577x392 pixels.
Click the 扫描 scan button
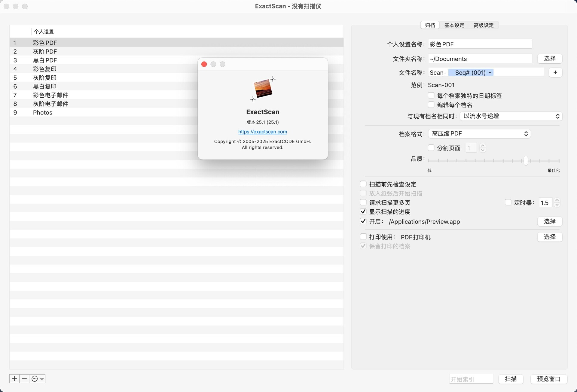[511, 379]
